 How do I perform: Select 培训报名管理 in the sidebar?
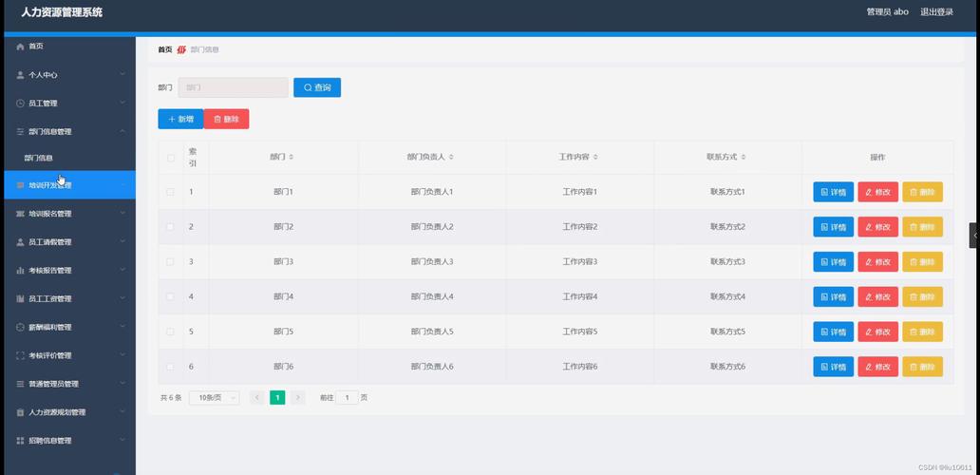[x=50, y=214]
